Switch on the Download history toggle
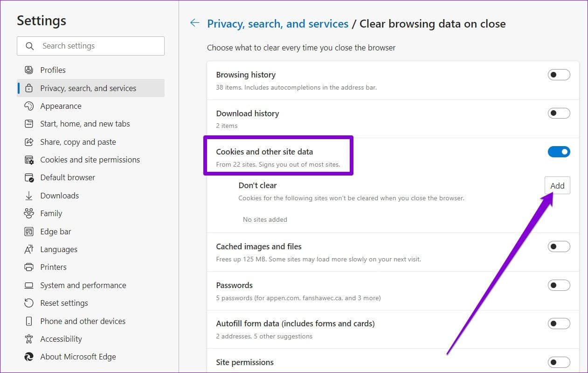Screen dimensions: 588x373 click(x=559, y=113)
